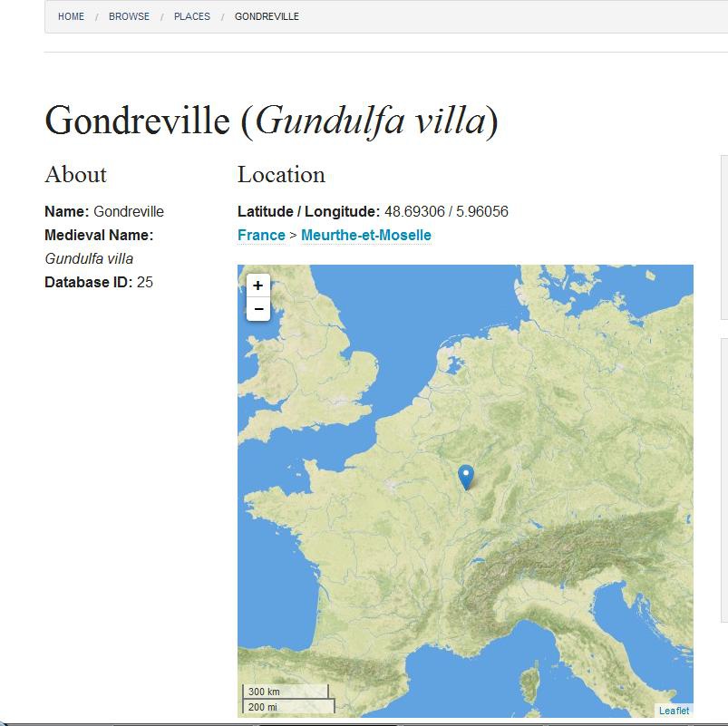Select the Gondreville breadcrumb item
728x726 pixels.
pos(267,16)
